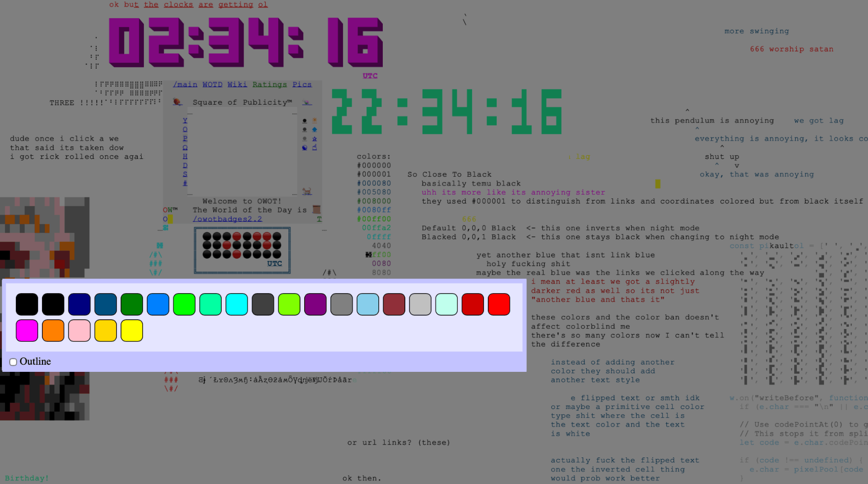The width and height of the screenshot is (868, 484).
Task: Choose the pink color swatch
Action: [x=79, y=331]
